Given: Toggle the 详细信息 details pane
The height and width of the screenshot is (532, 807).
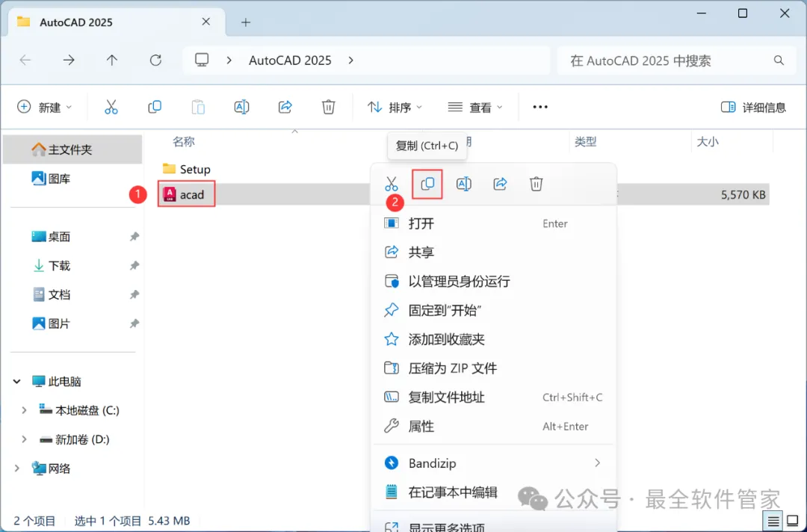Looking at the screenshot, I should point(753,107).
